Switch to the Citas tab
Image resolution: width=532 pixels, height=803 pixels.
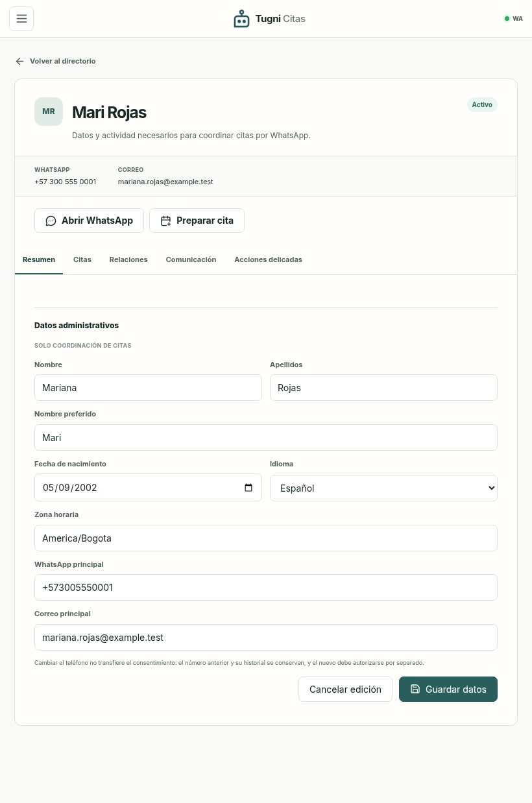tap(82, 259)
